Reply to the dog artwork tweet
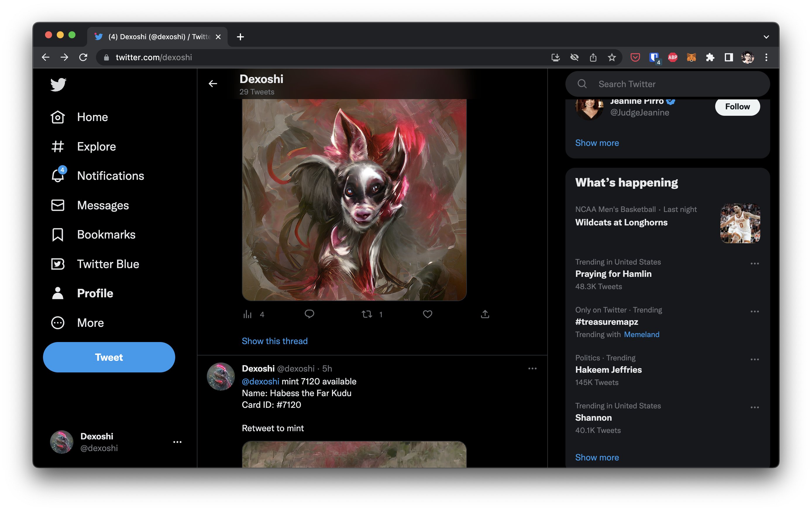Image resolution: width=812 pixels, height=511 pixels. [x=309, y=314]
